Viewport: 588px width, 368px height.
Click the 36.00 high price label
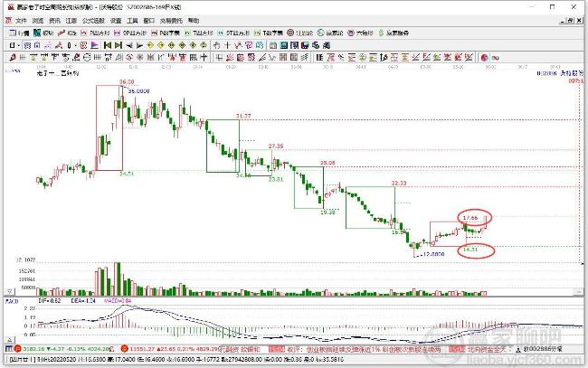tap(127, 81)
